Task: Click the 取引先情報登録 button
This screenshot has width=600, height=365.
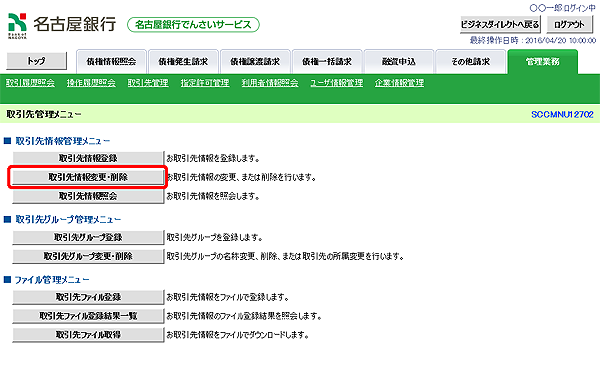Action: tap(88, 158)
